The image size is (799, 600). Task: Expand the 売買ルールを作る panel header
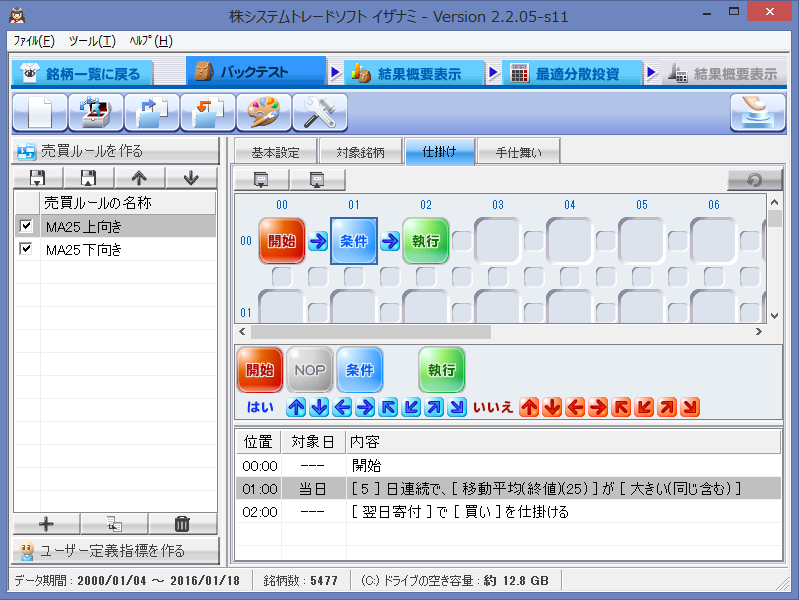pyautogui.click(x=116, y=151)
